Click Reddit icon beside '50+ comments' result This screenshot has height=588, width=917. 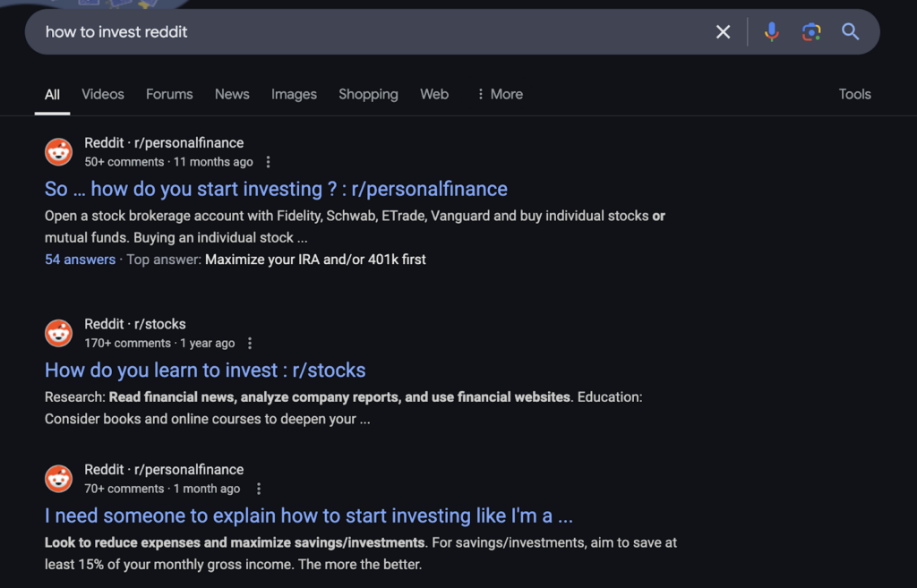[58, 152]
